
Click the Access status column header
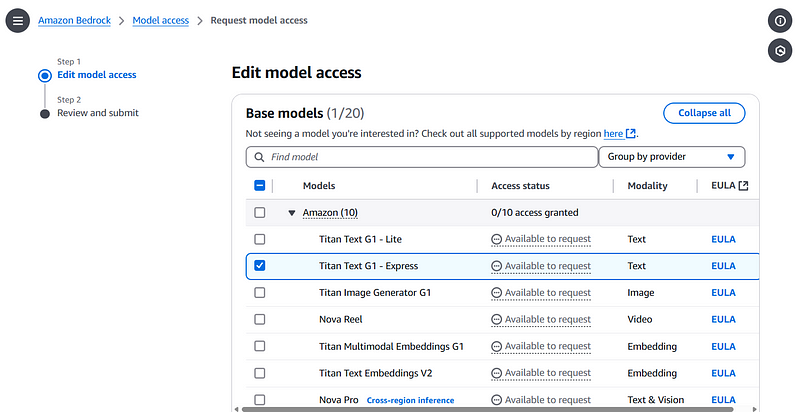(x=520, y=186)
